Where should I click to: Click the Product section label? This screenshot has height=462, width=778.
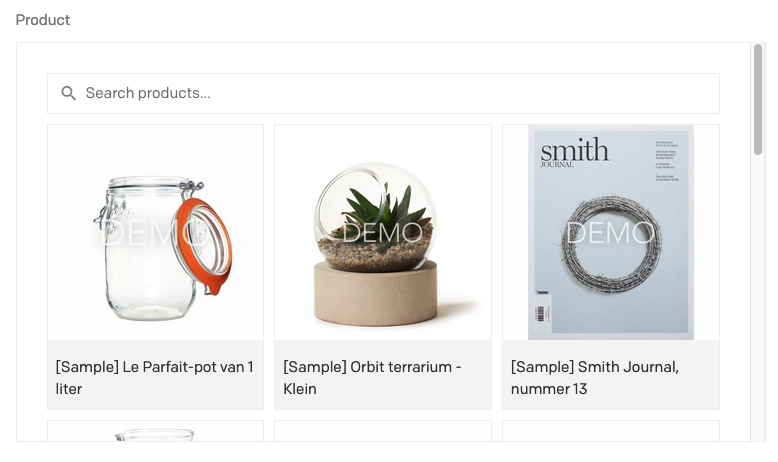43,20
